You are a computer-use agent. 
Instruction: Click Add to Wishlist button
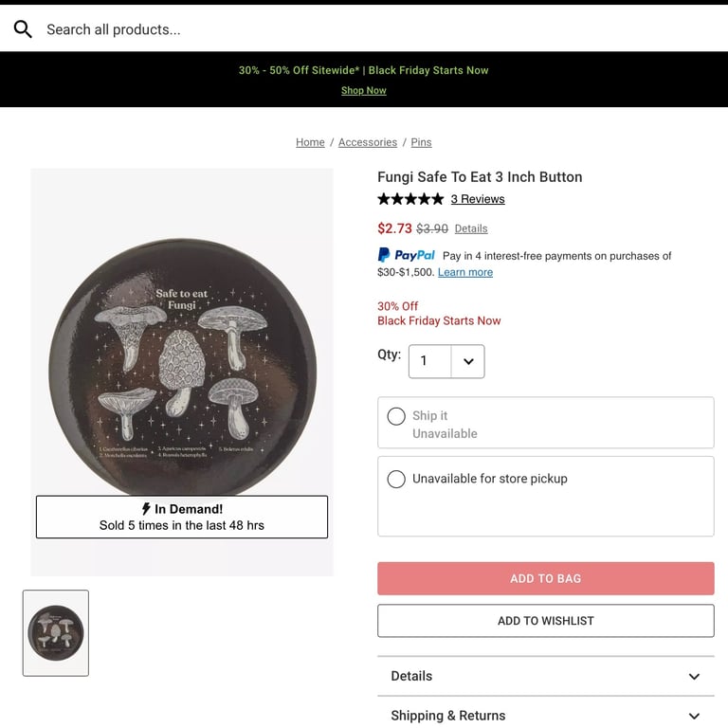(545, 621)
